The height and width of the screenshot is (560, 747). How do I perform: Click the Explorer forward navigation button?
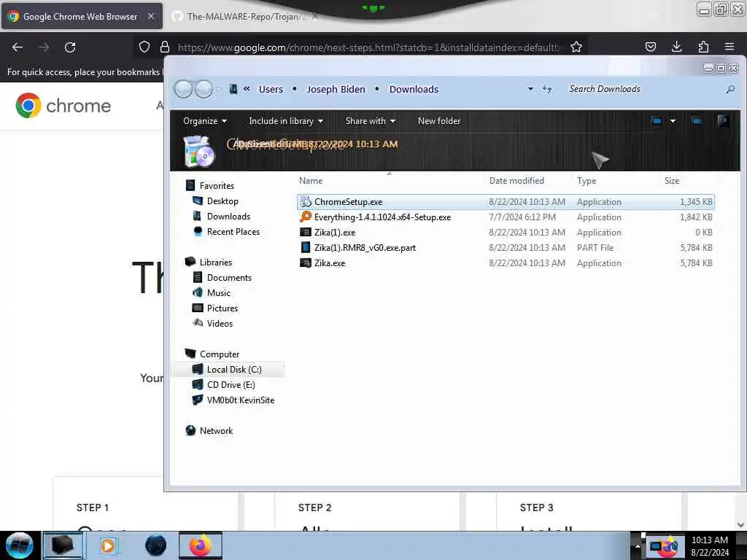204,89
